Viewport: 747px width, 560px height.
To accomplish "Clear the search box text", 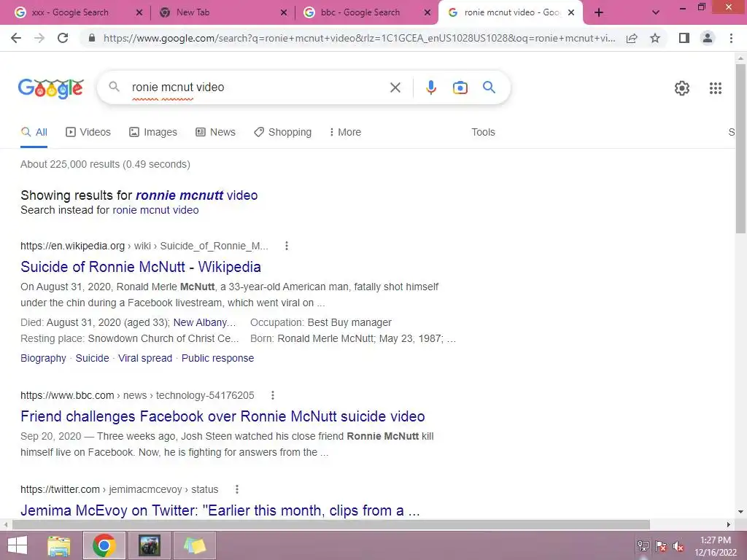I will [395, 87].
